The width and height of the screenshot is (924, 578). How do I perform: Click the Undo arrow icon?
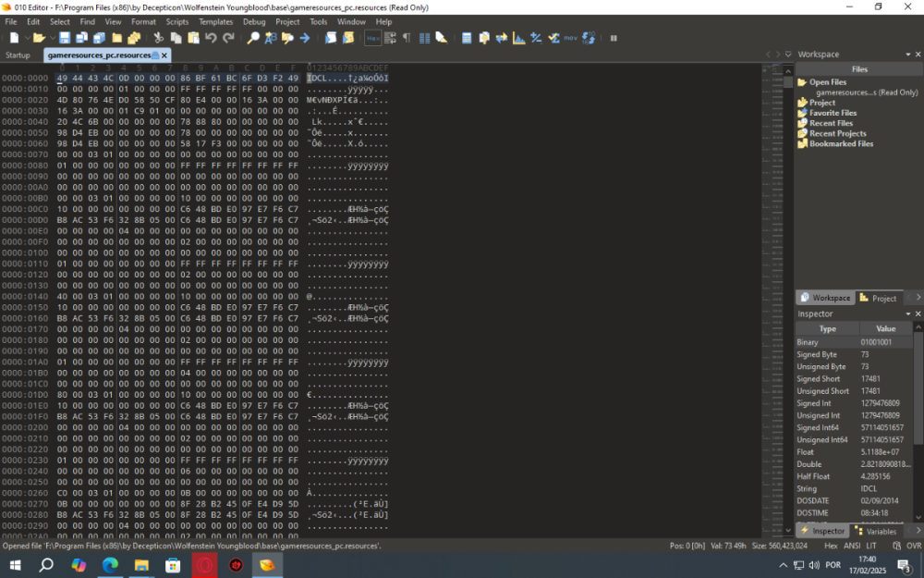click(x=211, y=38)
